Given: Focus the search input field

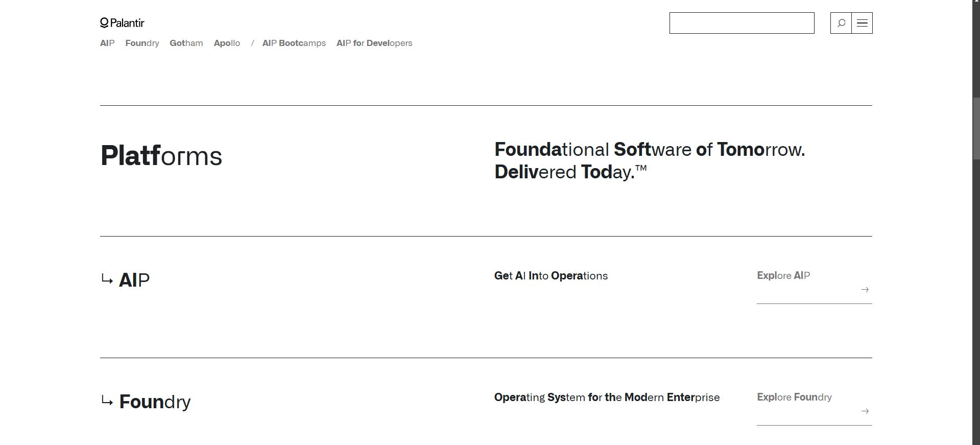Looking at the screenshot, I should (742, 23).
